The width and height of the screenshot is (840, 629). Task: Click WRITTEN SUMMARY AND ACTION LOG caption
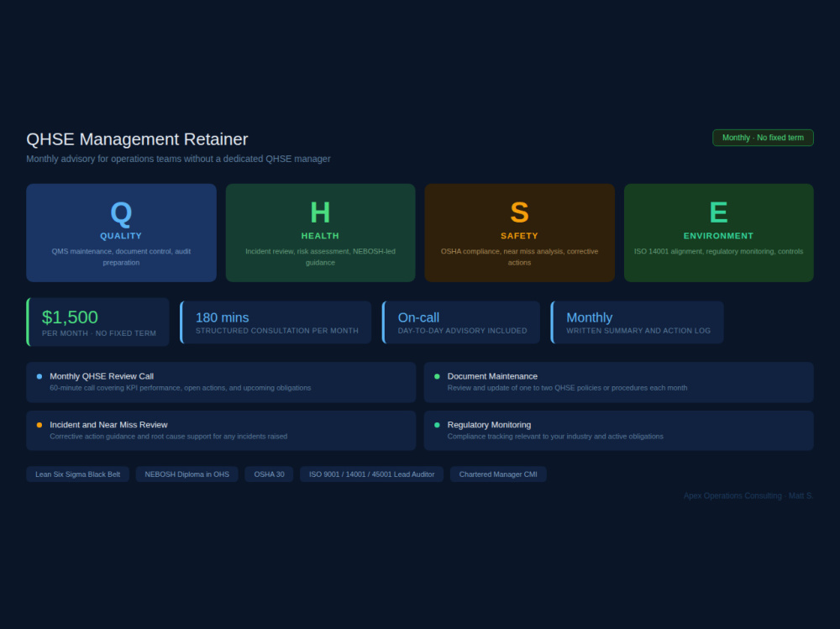tap(638, 331)
